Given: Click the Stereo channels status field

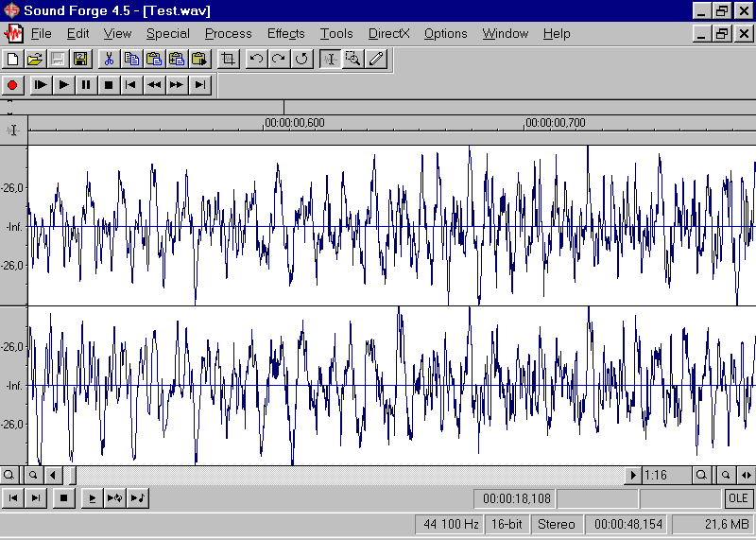Looking at the screenshot, I should pos(556,524).
